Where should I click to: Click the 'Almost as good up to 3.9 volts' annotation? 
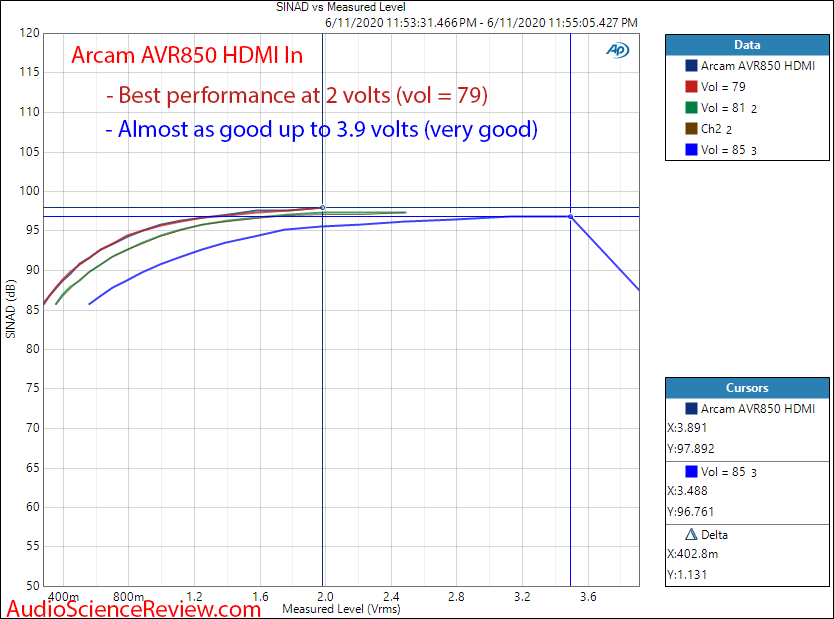(322, 129)
